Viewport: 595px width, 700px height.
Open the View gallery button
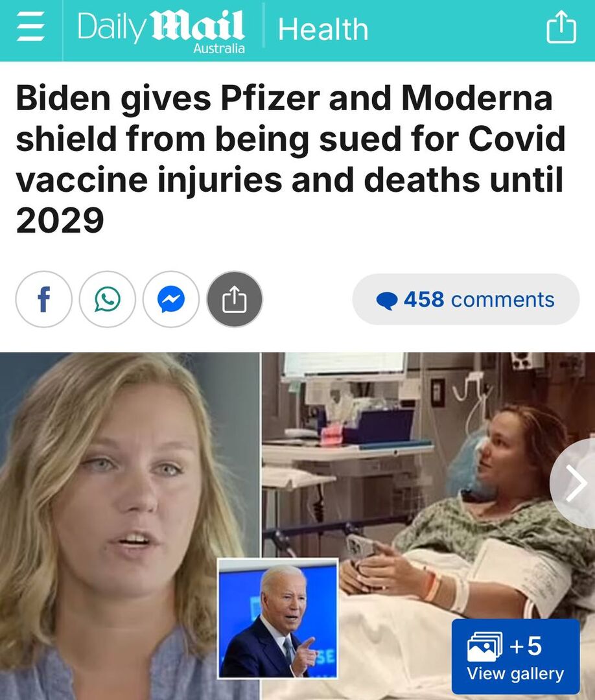point(515,656)
